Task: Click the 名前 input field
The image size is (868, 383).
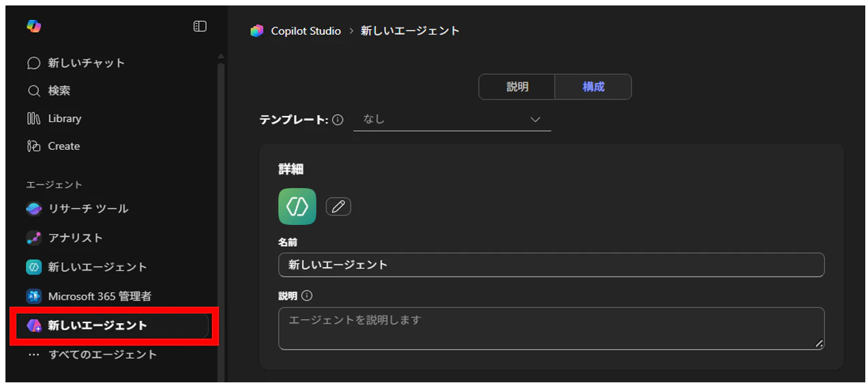Action: [x=552, y=265]
